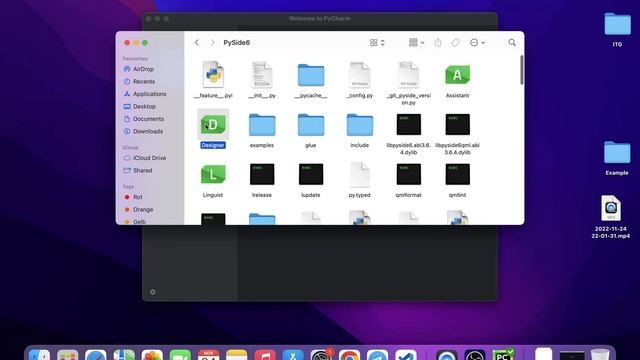Go forward in Finder history

click(x=212, y=42)
